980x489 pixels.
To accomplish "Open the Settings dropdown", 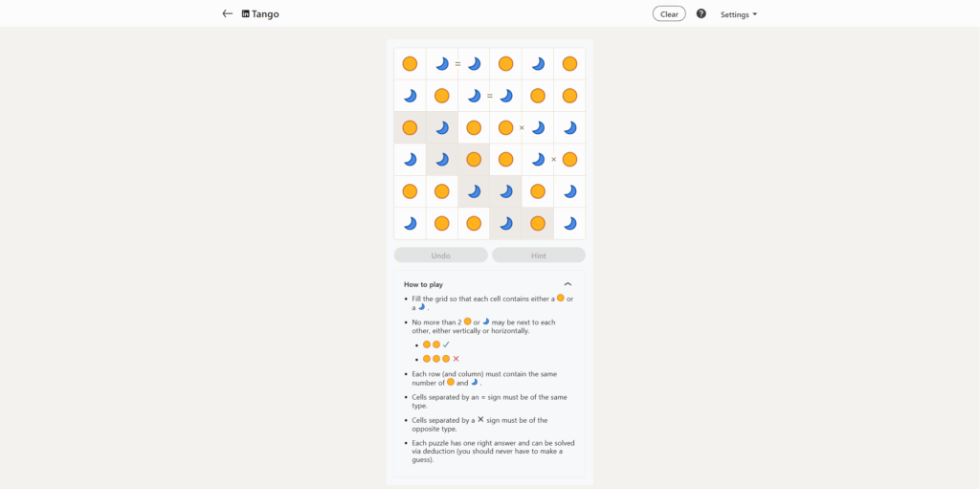I will 738,14.
